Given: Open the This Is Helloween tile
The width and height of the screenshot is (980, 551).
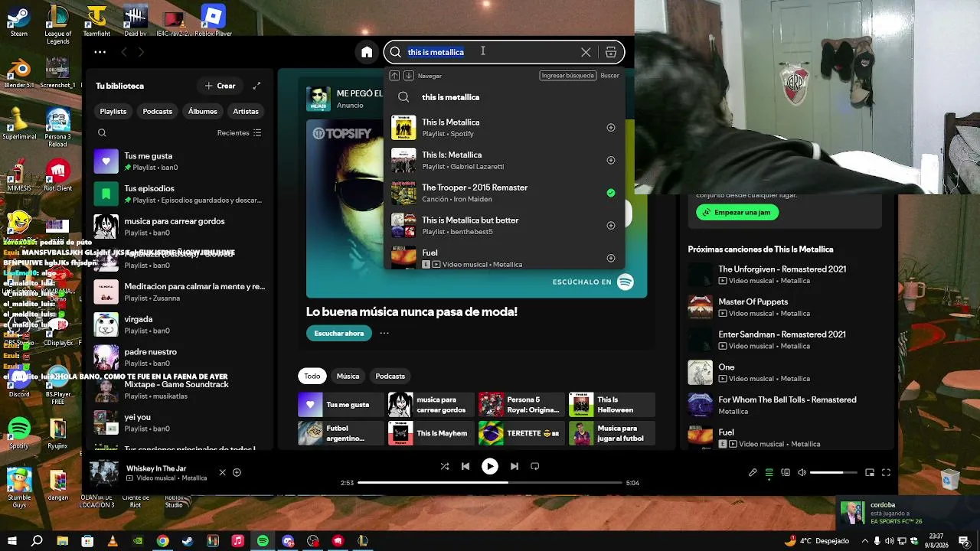Looking at the screenshot, I should (611, 404).
